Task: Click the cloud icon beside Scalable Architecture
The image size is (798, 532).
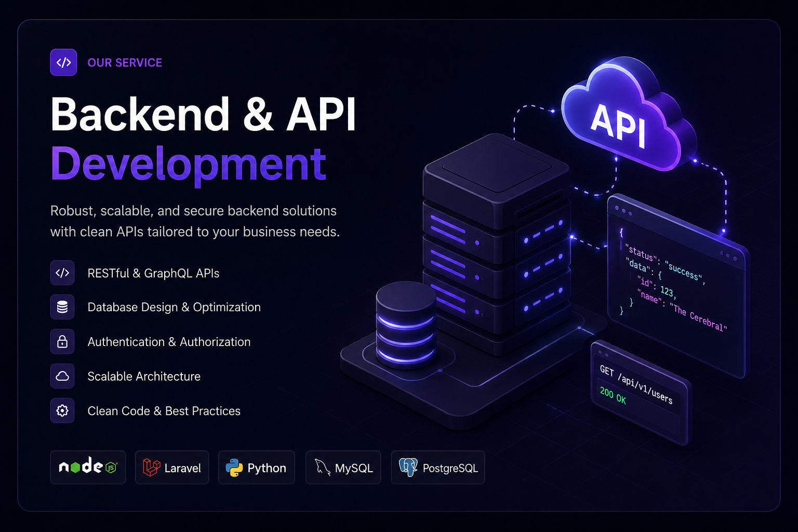Action: (x=62, y=376)
